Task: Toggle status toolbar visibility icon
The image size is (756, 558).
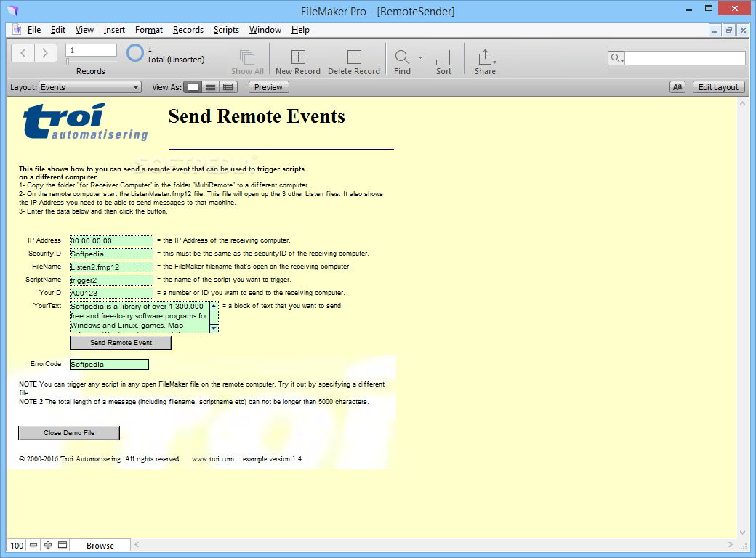Action: [63, 545]
